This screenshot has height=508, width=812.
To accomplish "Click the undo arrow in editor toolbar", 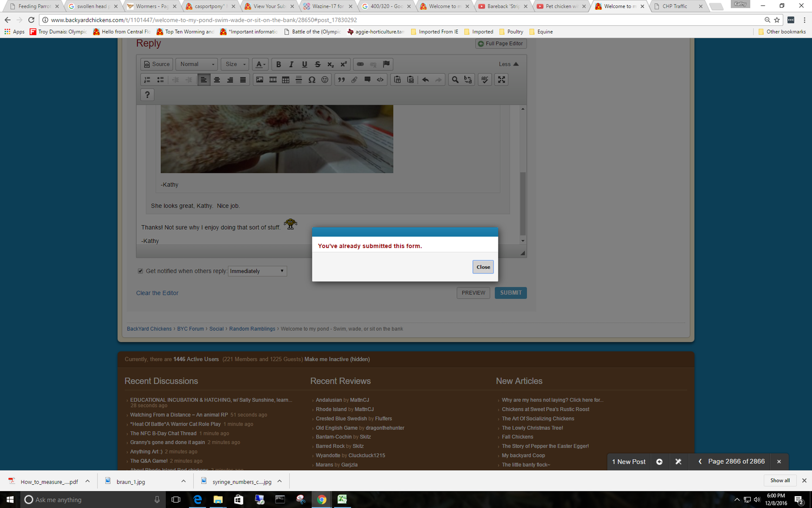I will coord(425,80).
